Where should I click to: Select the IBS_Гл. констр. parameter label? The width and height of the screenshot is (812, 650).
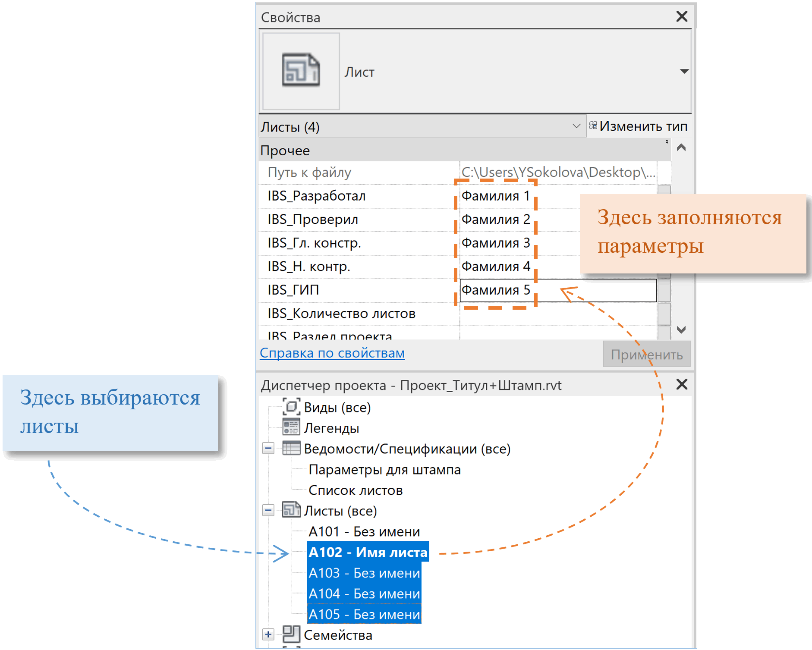pyautogui.click(x=314, y=243)
